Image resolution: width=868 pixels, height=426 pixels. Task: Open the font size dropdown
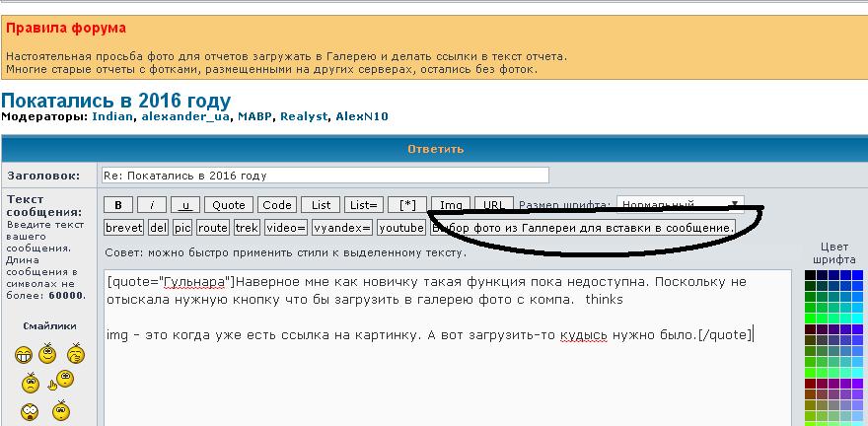681,205
